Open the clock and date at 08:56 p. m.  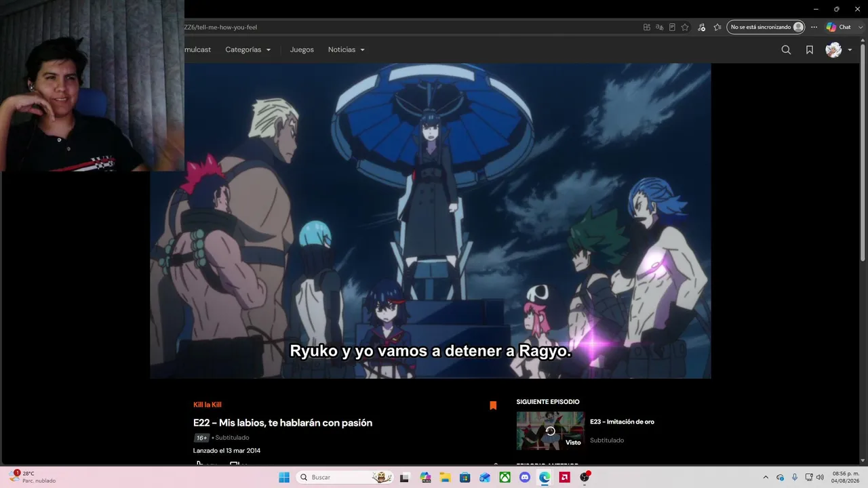pos(846,477)
